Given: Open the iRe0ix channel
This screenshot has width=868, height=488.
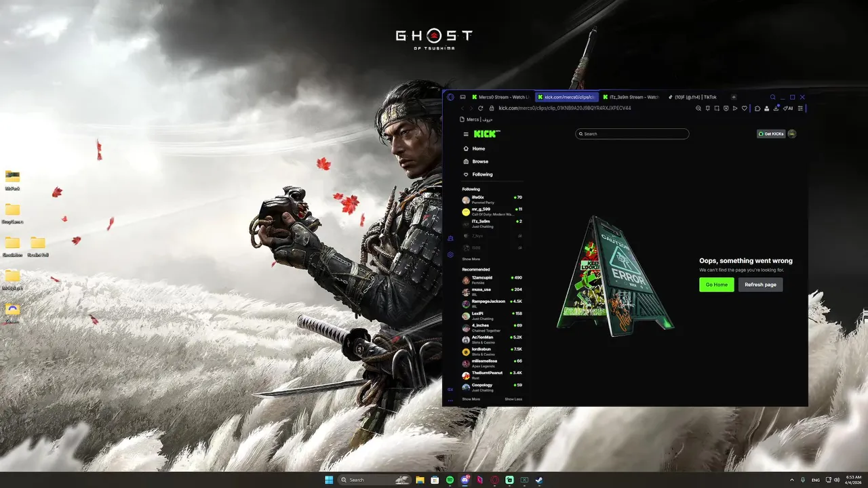Looking at the screenshot, I should pos(492,200).
